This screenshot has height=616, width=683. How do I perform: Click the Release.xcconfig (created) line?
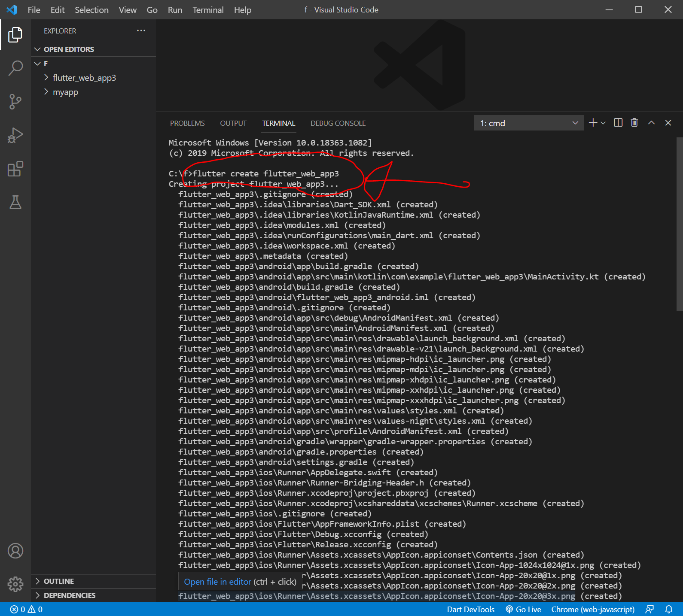coord(308,545)
